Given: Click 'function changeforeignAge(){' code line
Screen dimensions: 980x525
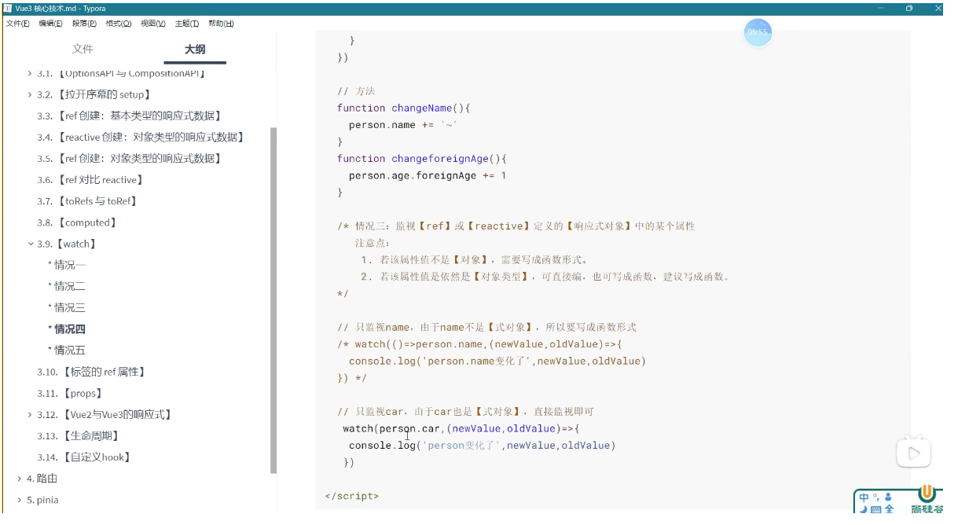Looking at the screenshot, I should (422, 158).
